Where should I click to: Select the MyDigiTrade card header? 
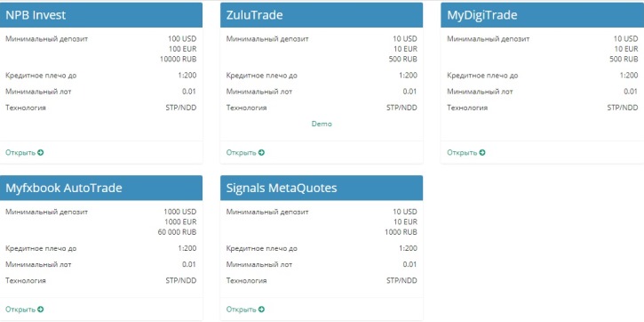point(543,15)
